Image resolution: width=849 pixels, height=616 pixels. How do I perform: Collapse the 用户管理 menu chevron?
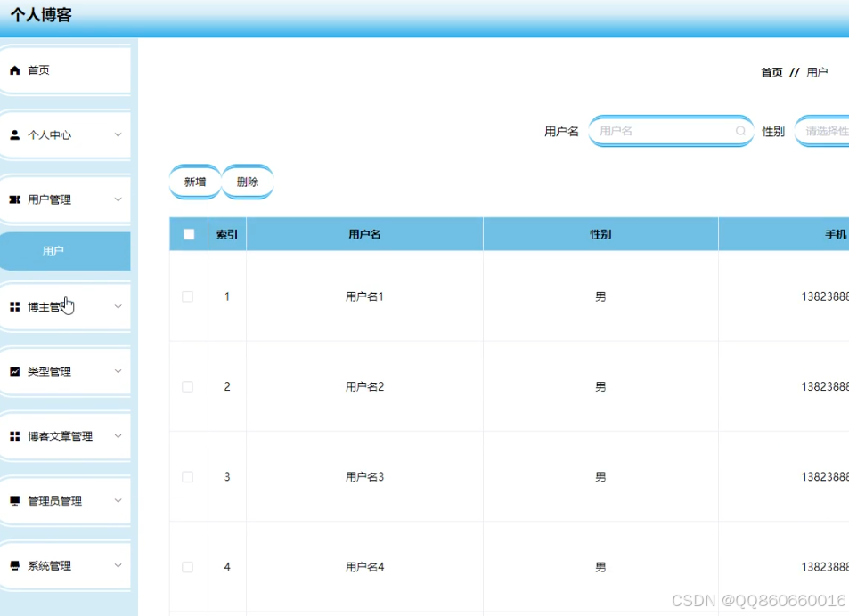[118, 199]
